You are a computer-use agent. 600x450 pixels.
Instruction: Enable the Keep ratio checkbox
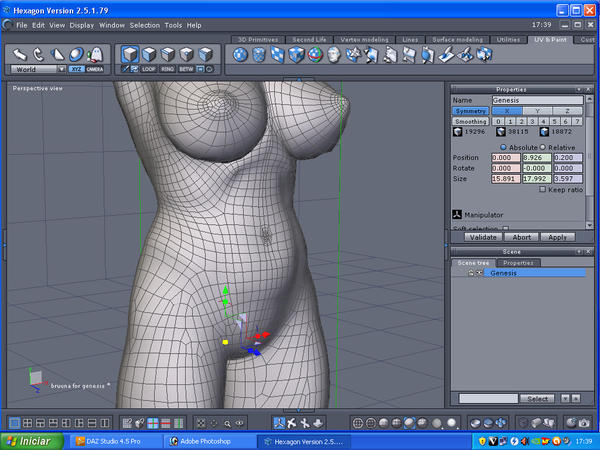(x=543, y=189)
